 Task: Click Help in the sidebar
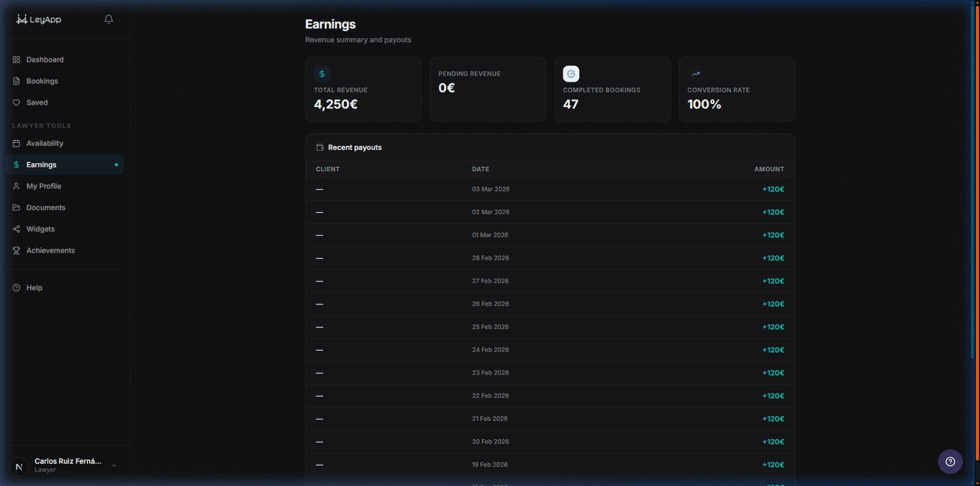[x=33, y=288]
